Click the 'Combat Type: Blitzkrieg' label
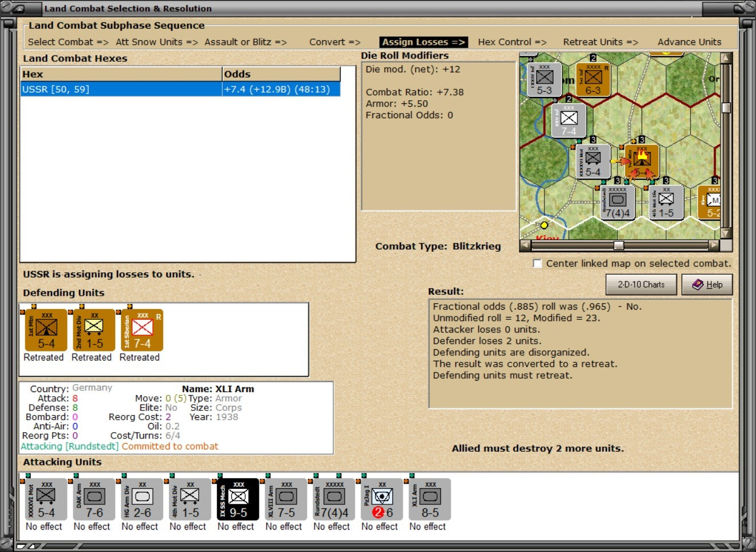Image resolution: width=756 pixels, height=552 pixels. pyautogui.click(x=438, y=246)
